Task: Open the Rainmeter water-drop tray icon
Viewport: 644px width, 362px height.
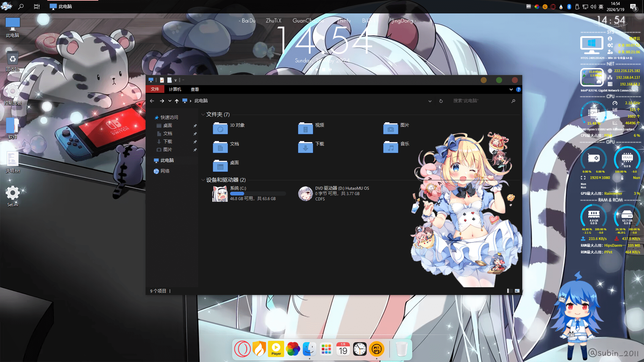Action: (561, 7)
